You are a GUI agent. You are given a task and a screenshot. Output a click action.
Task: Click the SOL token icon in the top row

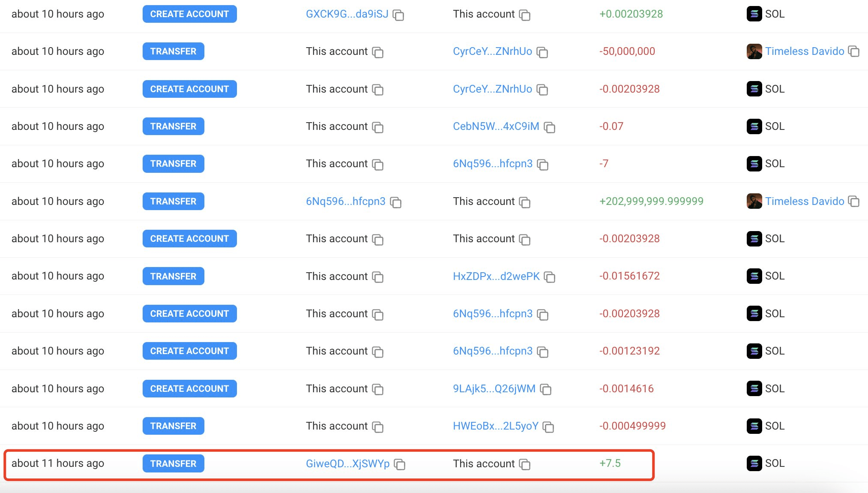(754, 14)
